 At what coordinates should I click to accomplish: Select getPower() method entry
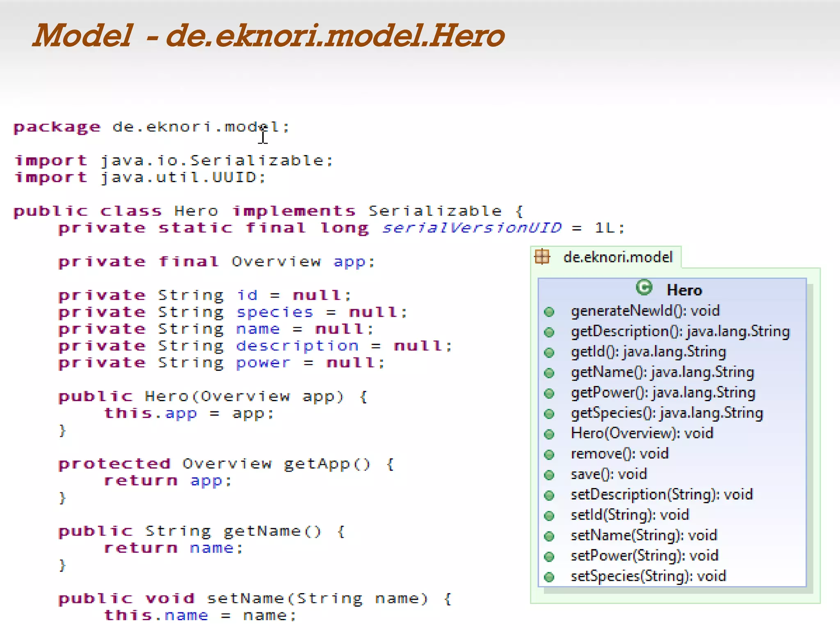pyautogui.click(x=663, y=393)
